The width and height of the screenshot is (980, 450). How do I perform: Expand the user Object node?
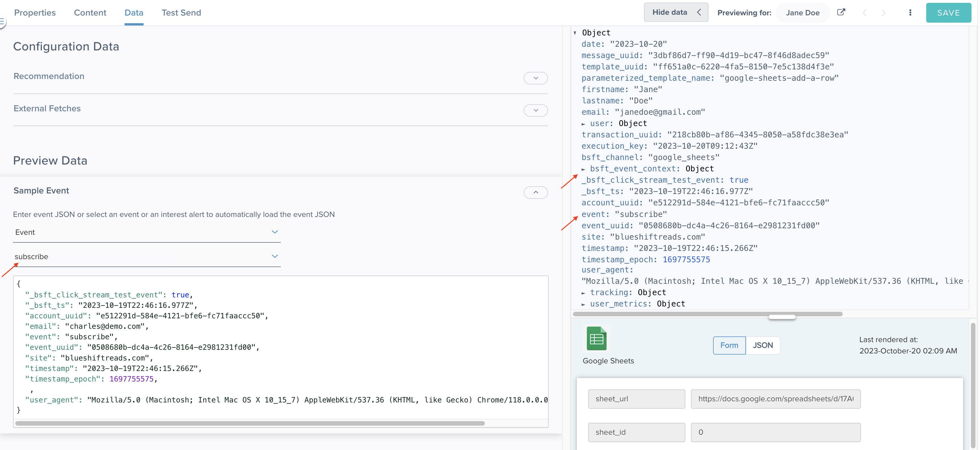(583, 124)
